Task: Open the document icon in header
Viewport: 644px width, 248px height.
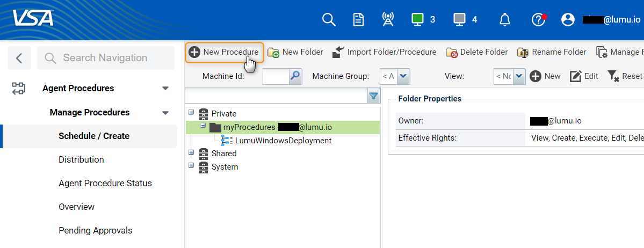Action: (x=358, y=20)
